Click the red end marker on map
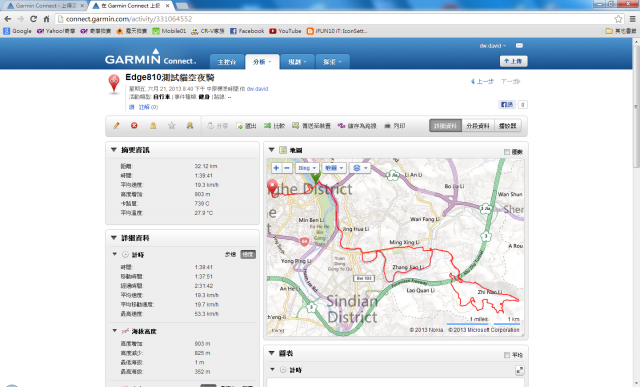The height and width of the screenshot is (387, 640). coord(272,187)
